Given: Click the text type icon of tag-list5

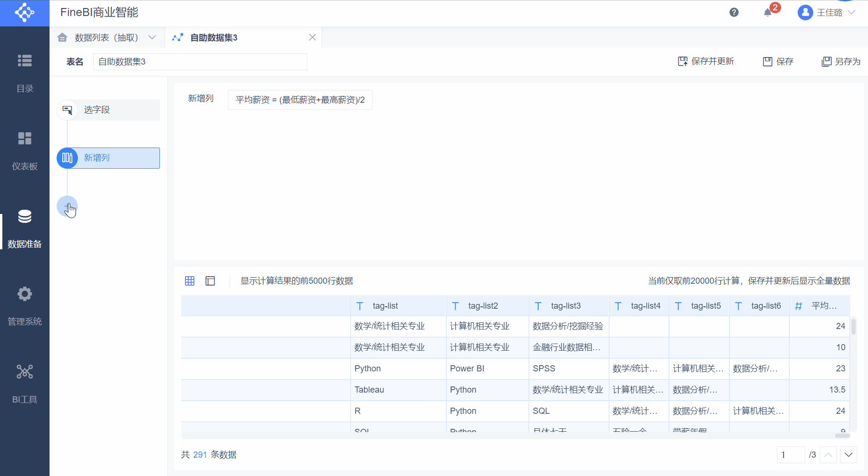Looking at the screenshot, I should tap(678, 306).
